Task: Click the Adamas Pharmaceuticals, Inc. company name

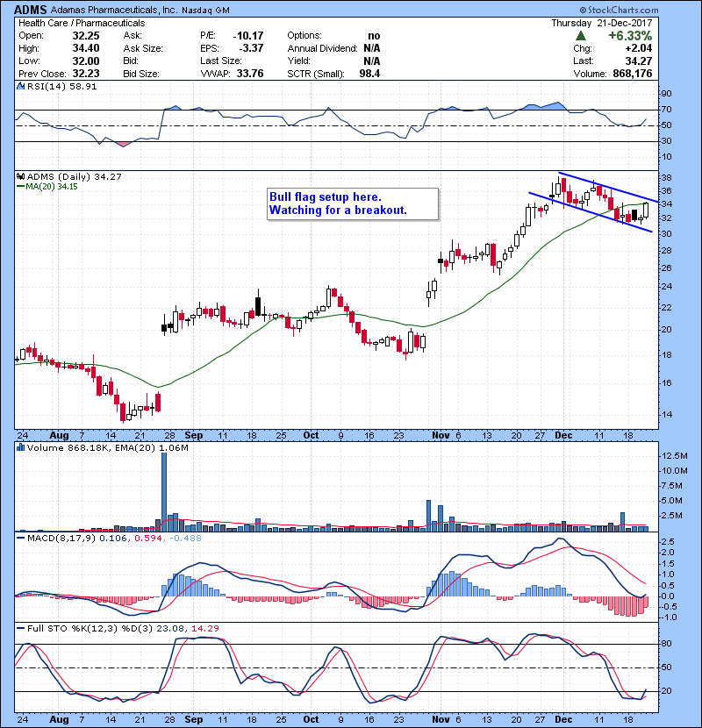Action: [113, 10]
